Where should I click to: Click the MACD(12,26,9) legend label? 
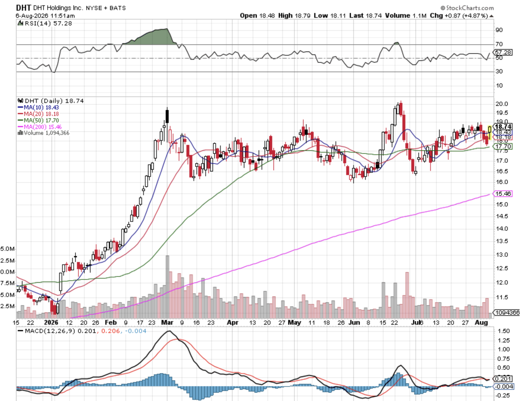pos(50,331)
